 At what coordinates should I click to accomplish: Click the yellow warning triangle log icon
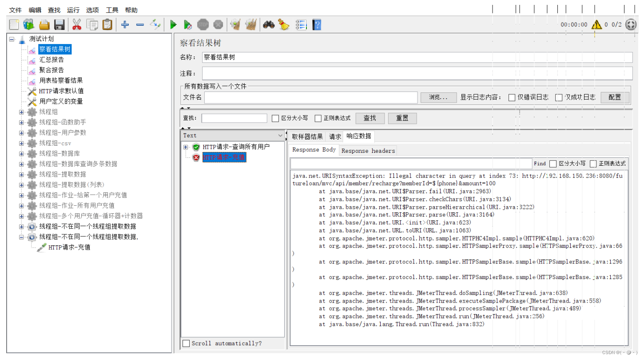597,24
